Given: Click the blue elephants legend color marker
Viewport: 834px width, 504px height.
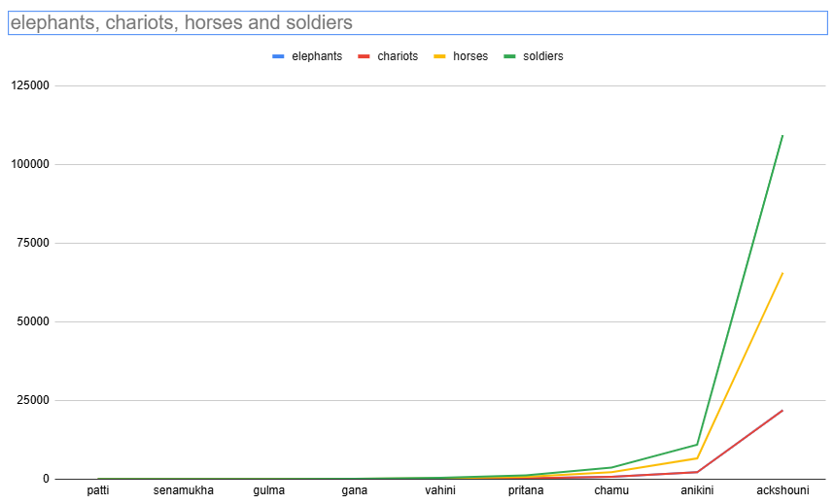Looking at the screenshot, I should click(x=278, y=56).
